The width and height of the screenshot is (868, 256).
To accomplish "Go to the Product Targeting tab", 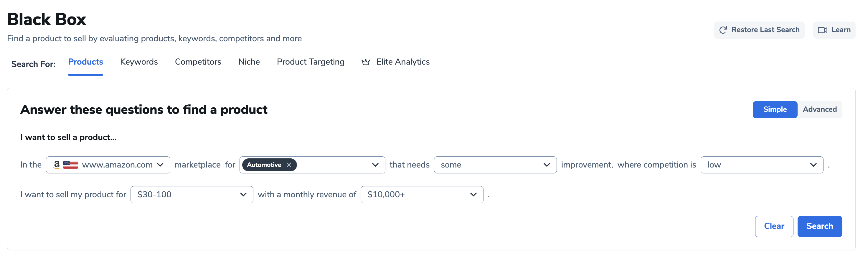I will 310,62.
